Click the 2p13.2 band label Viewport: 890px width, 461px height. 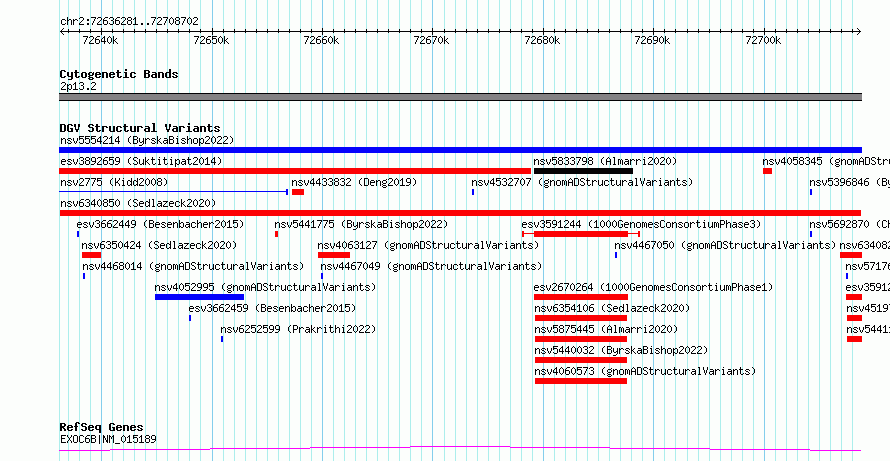pyautogui.click(x=78, y=86)
